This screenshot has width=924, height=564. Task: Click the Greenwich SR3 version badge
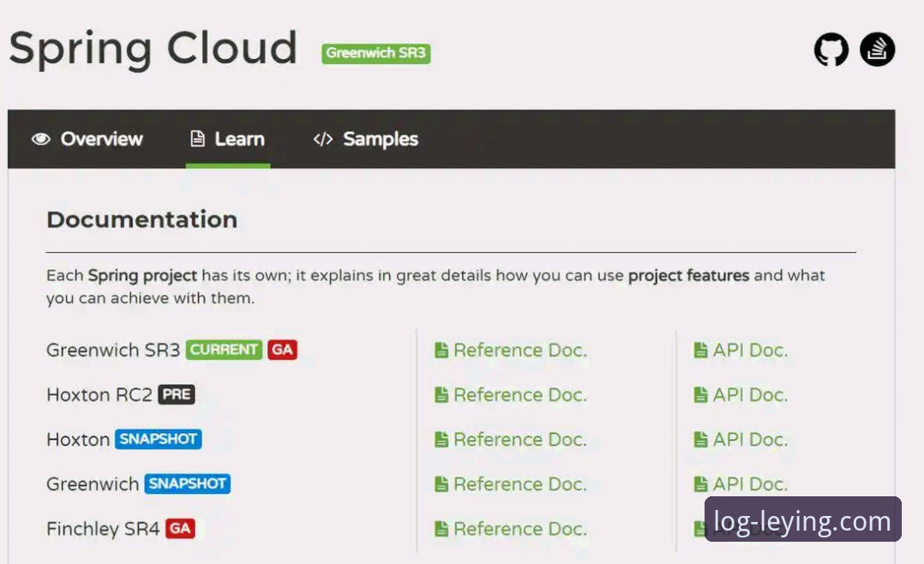pyautogui.click(x=376, y=53)
